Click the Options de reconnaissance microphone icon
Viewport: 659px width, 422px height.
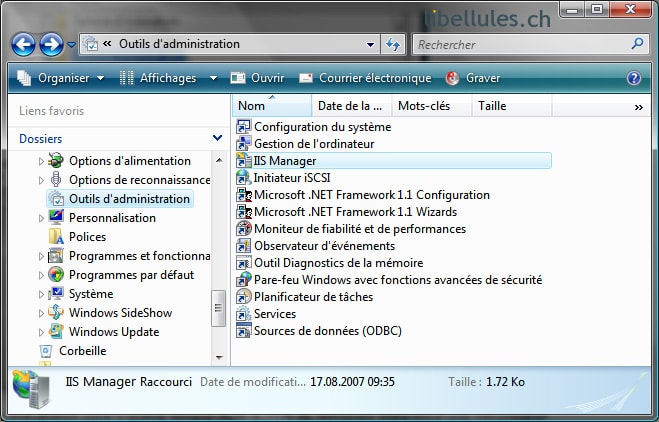click(55, 179)
